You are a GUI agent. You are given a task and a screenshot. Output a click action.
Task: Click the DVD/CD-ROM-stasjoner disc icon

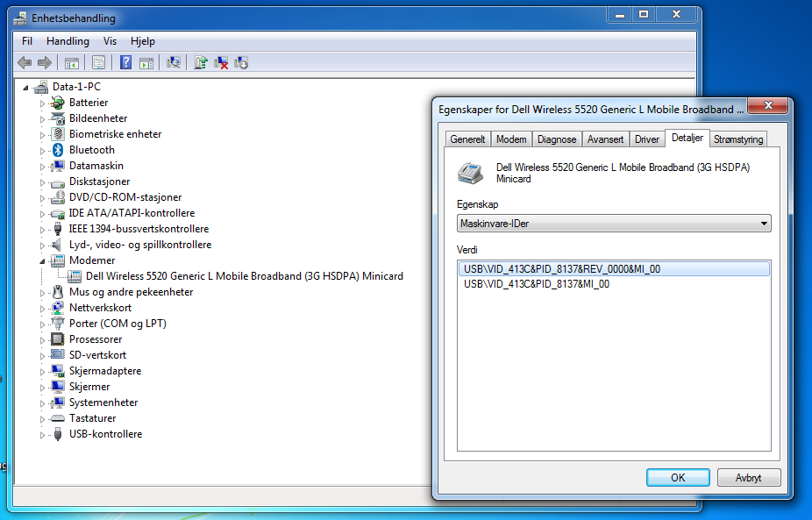[x=58, y=197]
